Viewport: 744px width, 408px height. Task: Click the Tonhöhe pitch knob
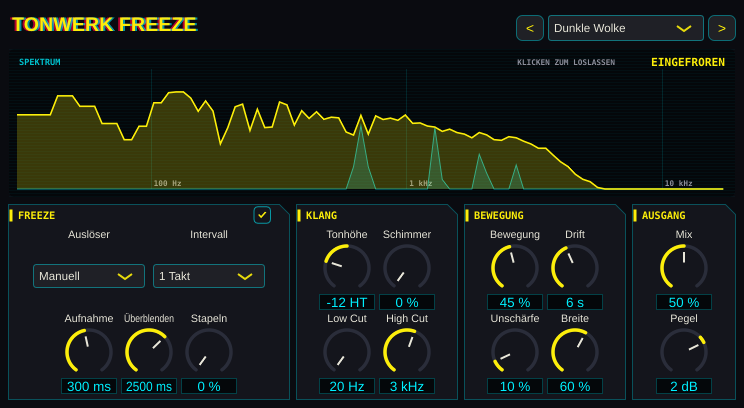(347, 268)
